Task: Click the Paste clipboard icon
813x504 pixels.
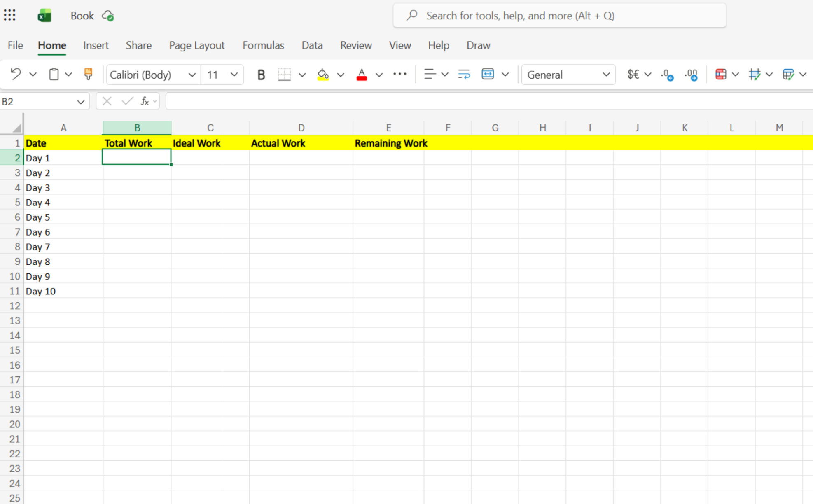Action: tap(54, 74)
